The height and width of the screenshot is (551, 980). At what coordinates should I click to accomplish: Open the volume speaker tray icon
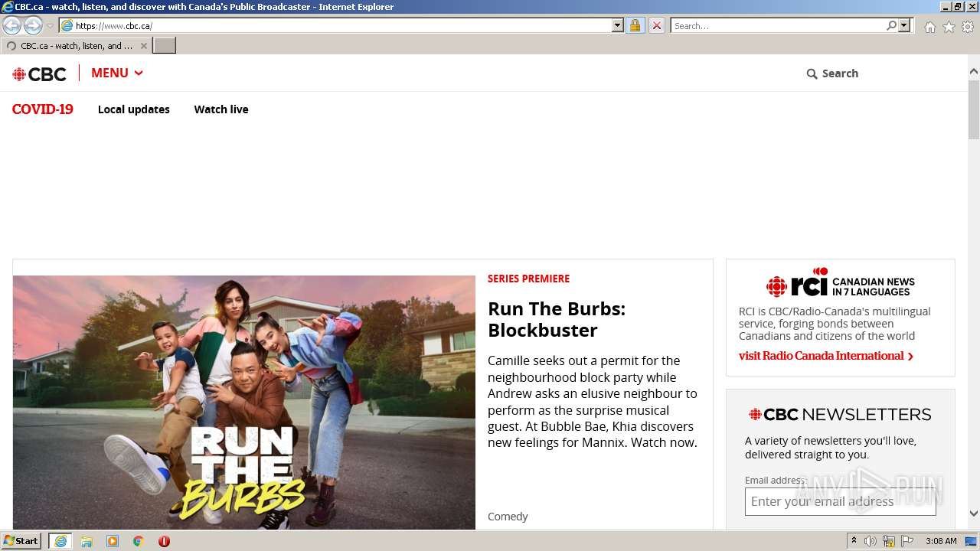tap(871, 541)
